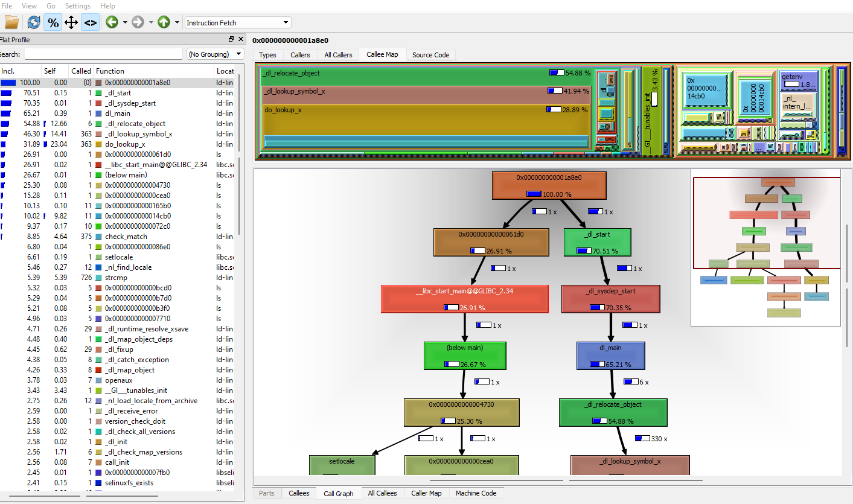Image resolution: width=853 pixels, height=504 pixels.
Task: Select do_lookup_x row in function list
Action: (125, 144)
